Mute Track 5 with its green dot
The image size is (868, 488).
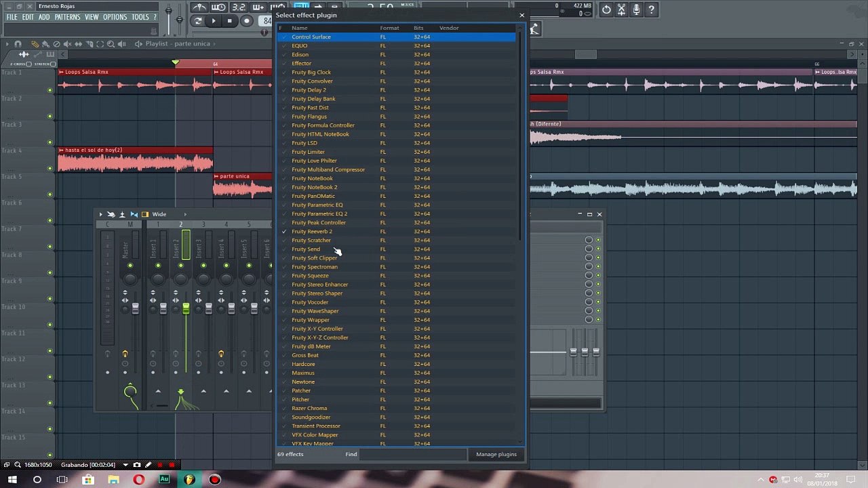pos(50,195)
